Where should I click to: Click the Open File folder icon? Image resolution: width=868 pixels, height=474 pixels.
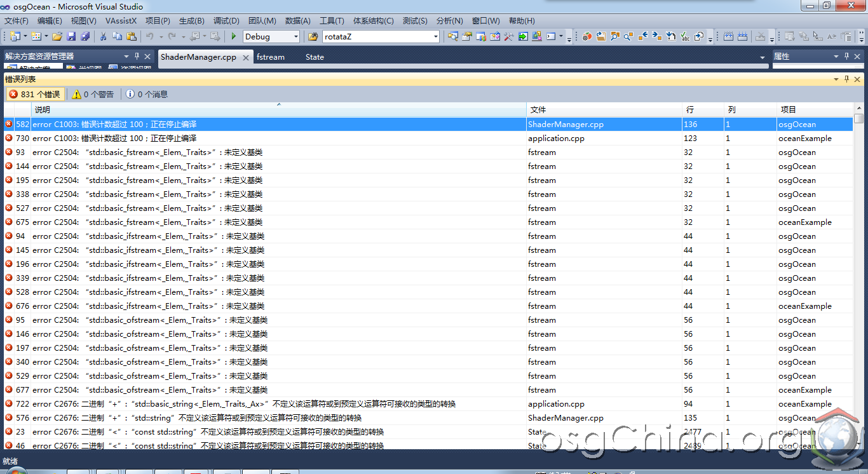pos(57,36)
